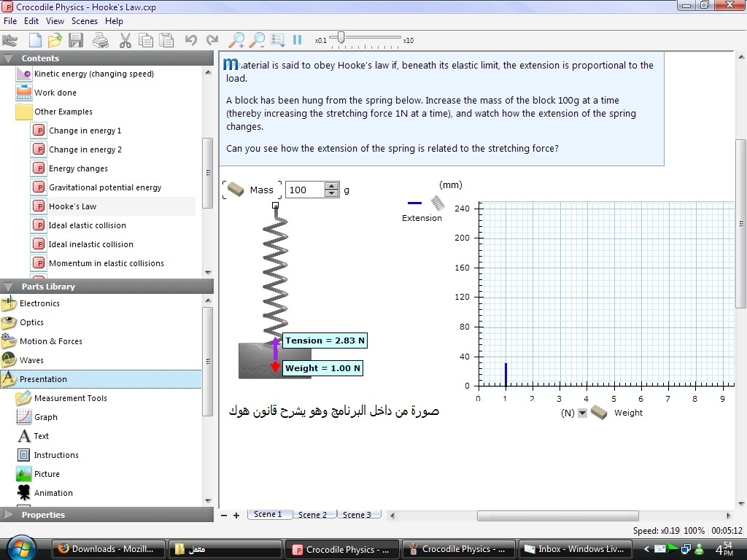Collapse the Contents panel header
Viewport: 747px width, 560px height.
(107, 58)
